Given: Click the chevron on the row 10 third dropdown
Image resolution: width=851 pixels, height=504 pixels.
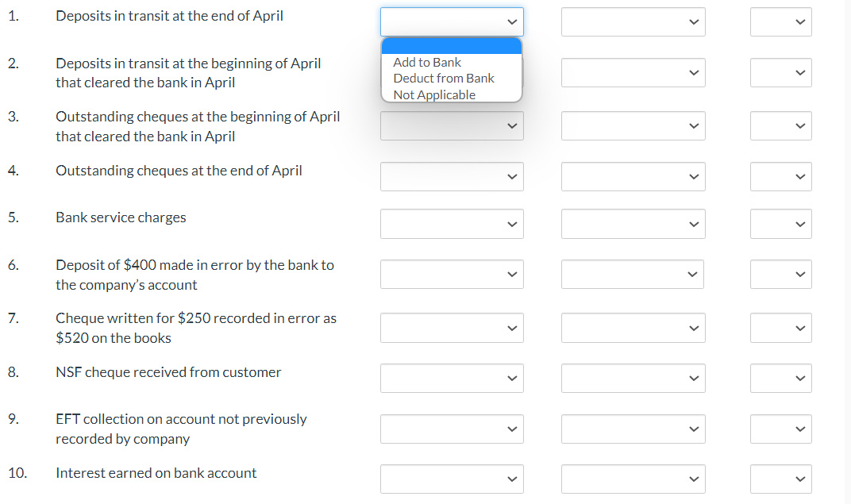Looking at the screenshot, I should (801, 479).
